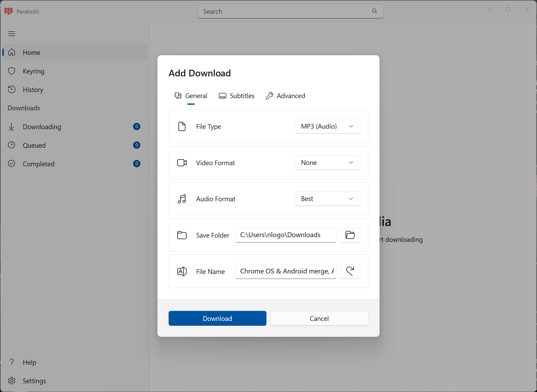Click the browse folder icon for Save Folder
The image size is (537, 392).
350,235
